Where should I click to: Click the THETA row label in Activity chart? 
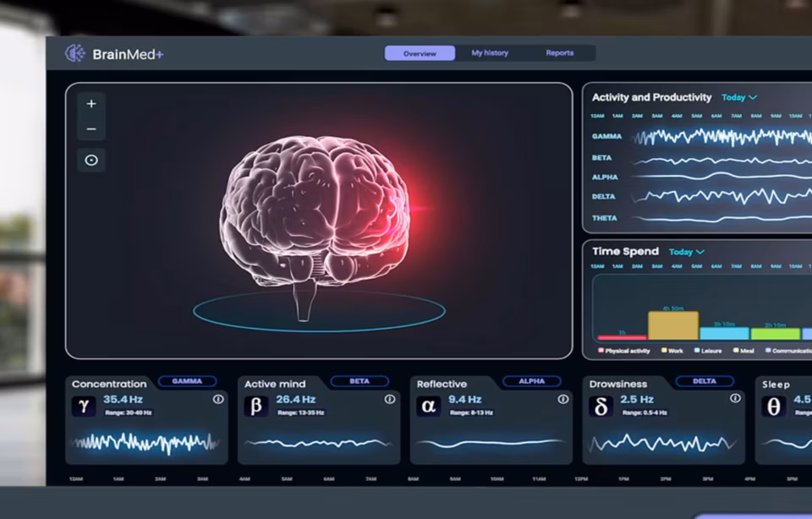[x=604, y=218]
